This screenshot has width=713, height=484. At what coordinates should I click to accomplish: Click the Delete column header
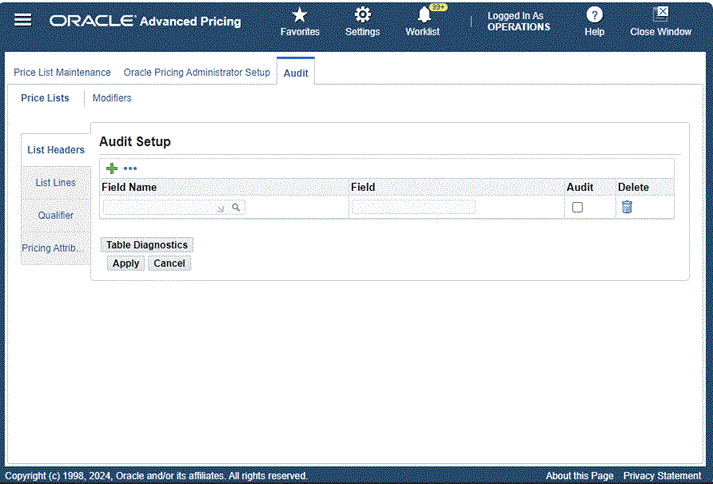click(633, 187)
